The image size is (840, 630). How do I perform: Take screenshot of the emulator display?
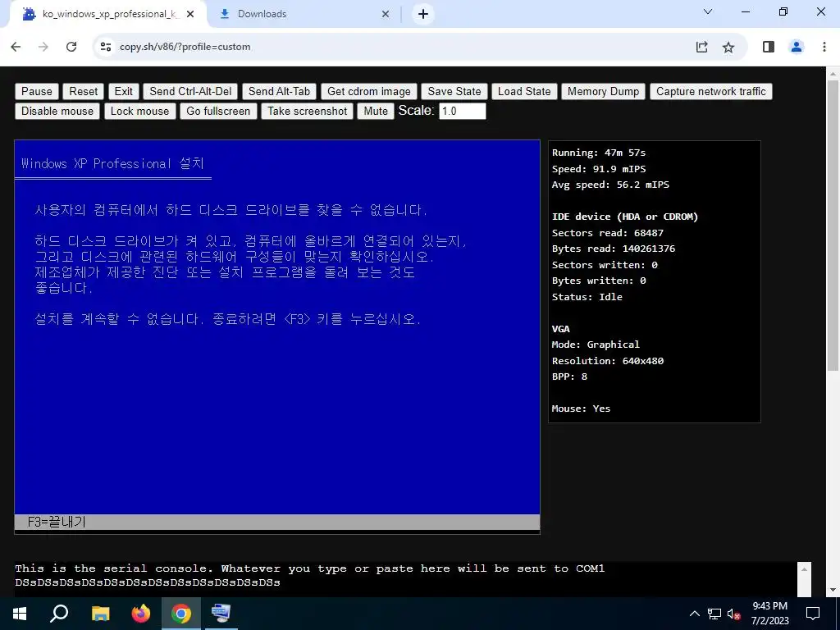(x=307, y=111)
